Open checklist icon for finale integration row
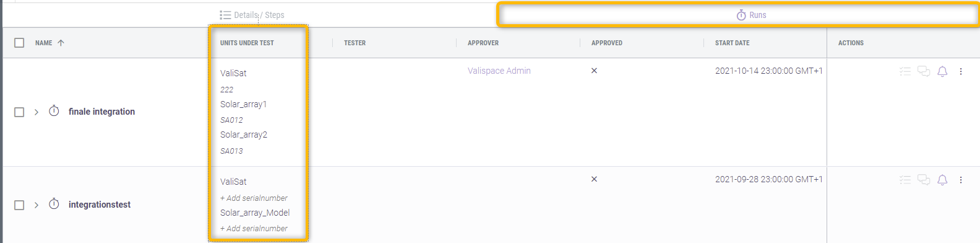980x243 pixels. click(x=905, y=71)
